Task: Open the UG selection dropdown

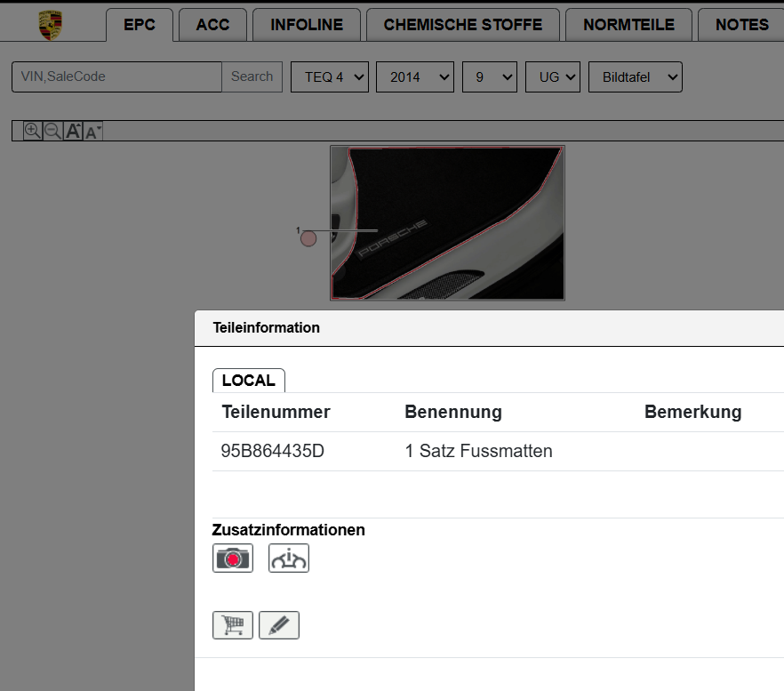Action: pos(553,77)
